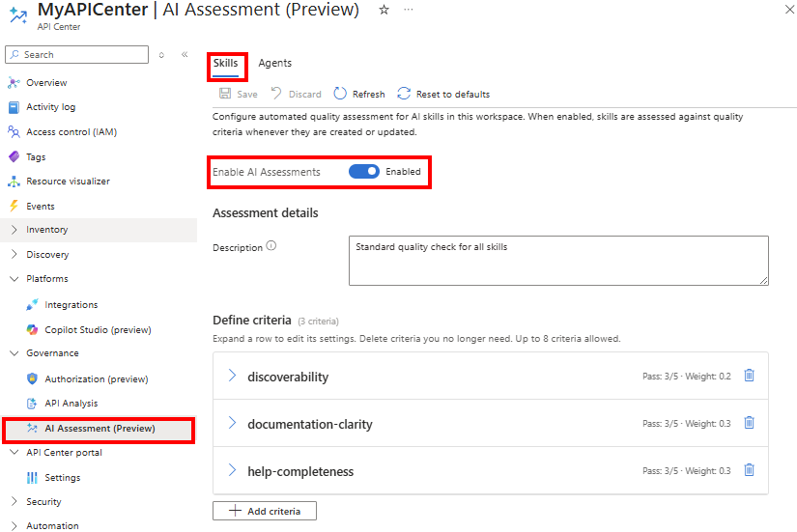Open Authorization (preview)
Viewport: 797px width, 532px height.
click(x=96, y=378)
